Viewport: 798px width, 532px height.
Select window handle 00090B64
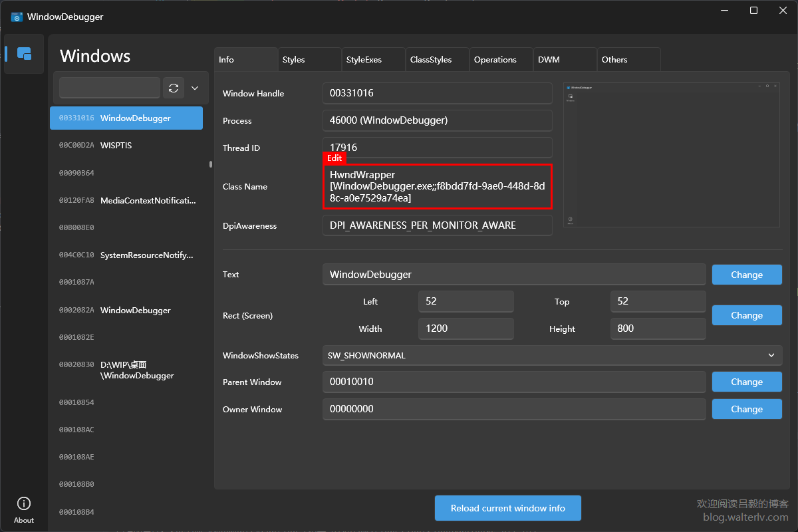coord(126,173)
